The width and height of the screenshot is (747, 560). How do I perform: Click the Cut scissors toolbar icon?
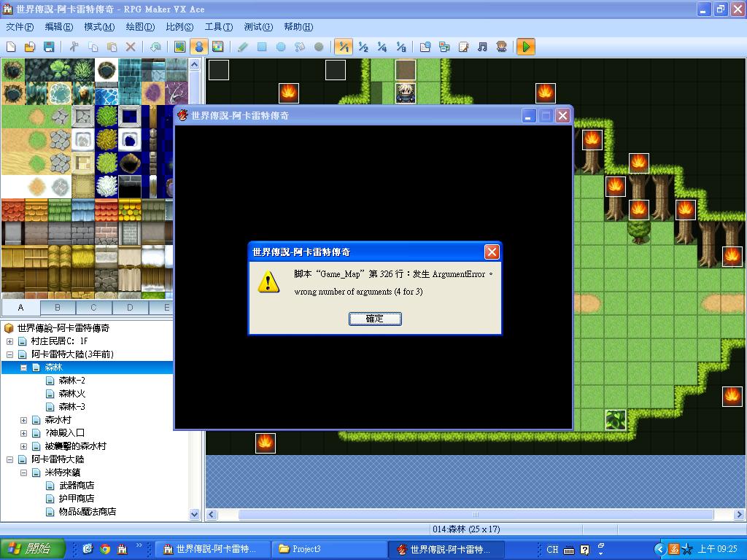tap(74, 47)
